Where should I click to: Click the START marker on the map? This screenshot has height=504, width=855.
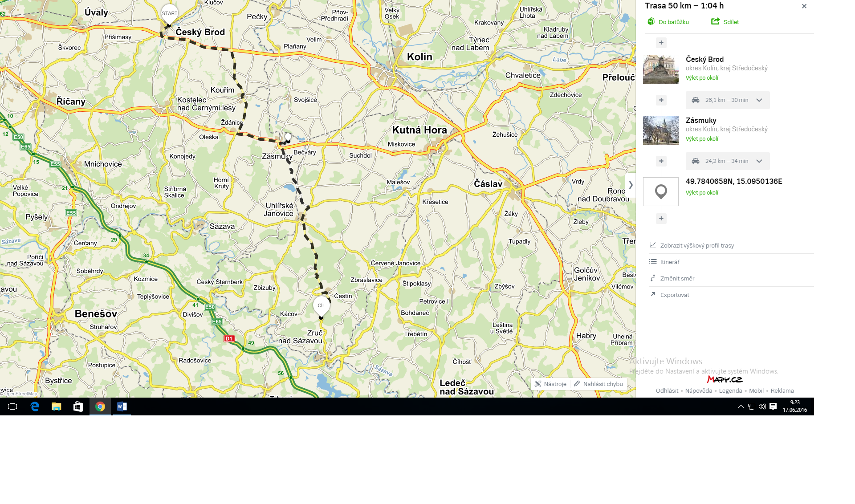point(169,14)
